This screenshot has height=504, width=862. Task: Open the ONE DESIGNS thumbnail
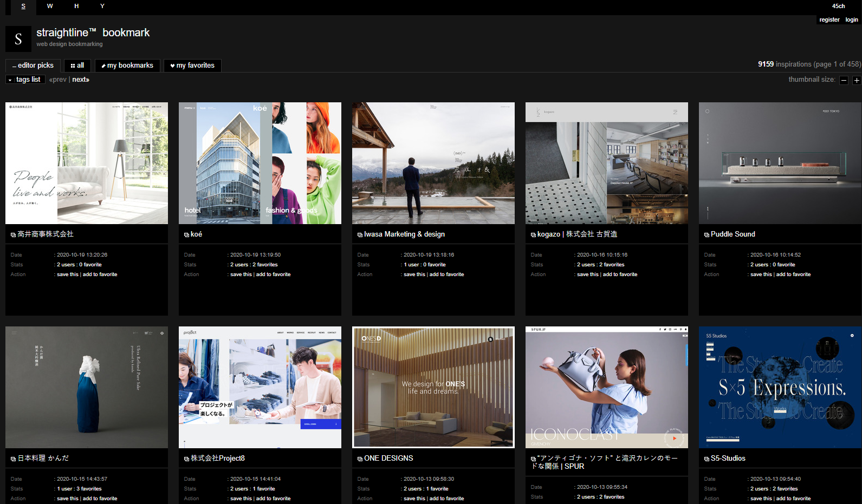click(x=433, y=387)
